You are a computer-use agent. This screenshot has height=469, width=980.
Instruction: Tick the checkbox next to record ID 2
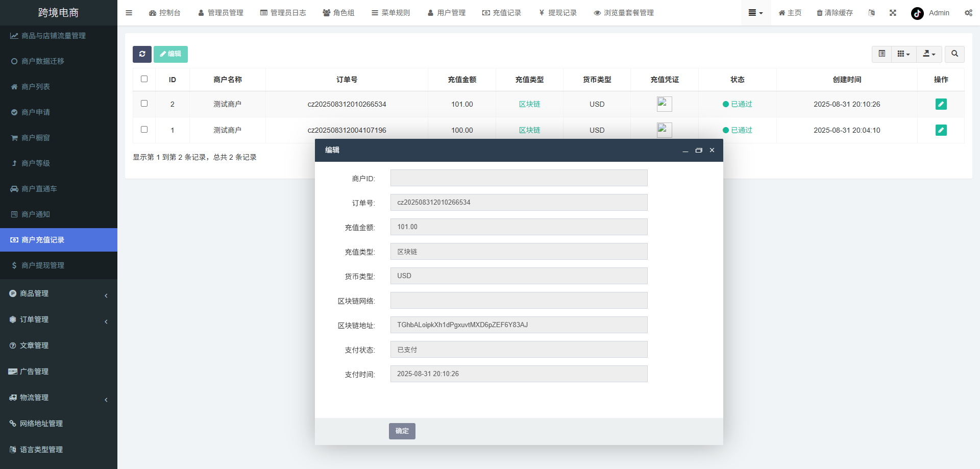pos(144,103)
